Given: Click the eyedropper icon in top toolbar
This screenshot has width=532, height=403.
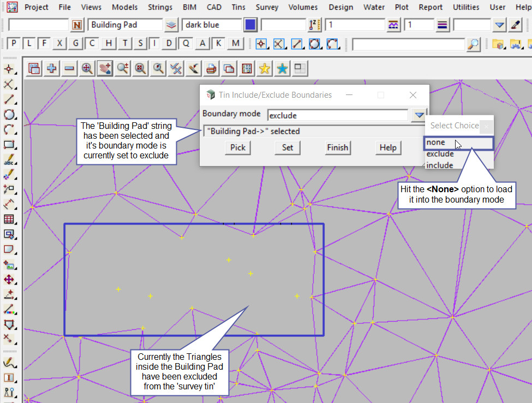Looking at the screenshot, I should pos(515,25).
